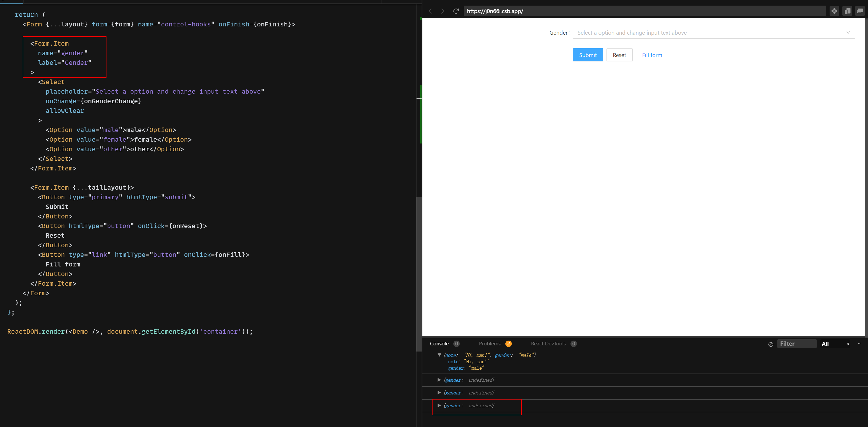Image resolution: width=868 pixels, height=427 pixels.
Task: Switch to the Problems tab
Action: [490, 344]
